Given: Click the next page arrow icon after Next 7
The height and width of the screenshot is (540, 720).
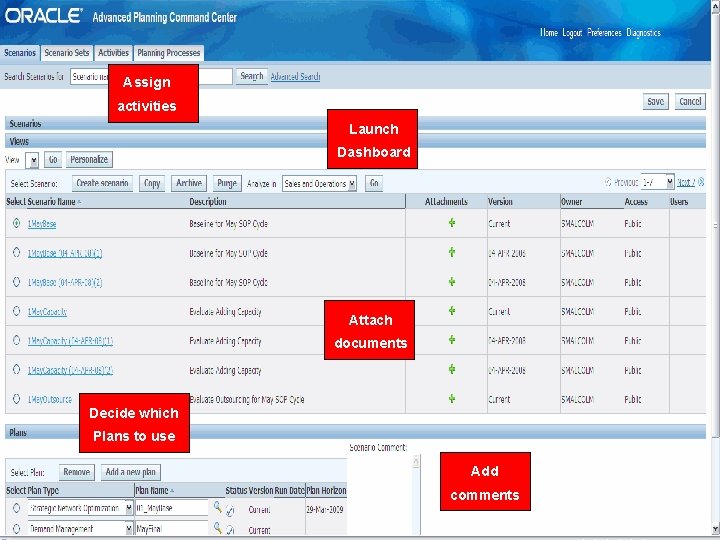Looking at the screenshot, I should [701, 182].
